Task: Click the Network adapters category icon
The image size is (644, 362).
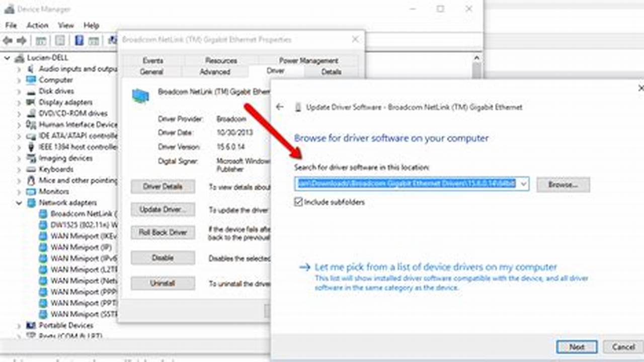Action: pyautogui.click(x=31, y=203)
